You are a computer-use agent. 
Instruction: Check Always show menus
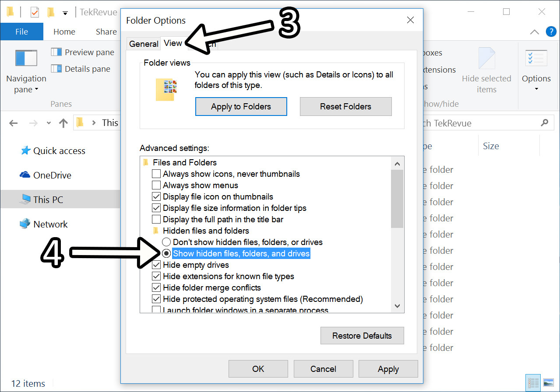pos(156,185)
